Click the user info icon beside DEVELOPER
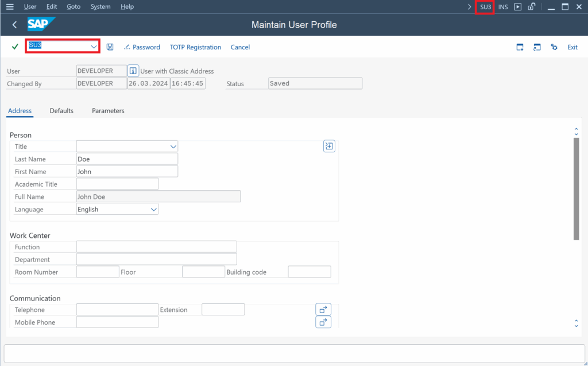The width and height of the screenshot is (588, 366). coord(133,71)
